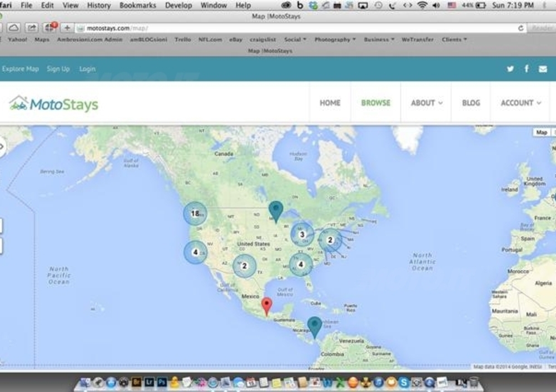556x392 pixels.
Task: Open the Facebook icon link
Action: point(527,69)
